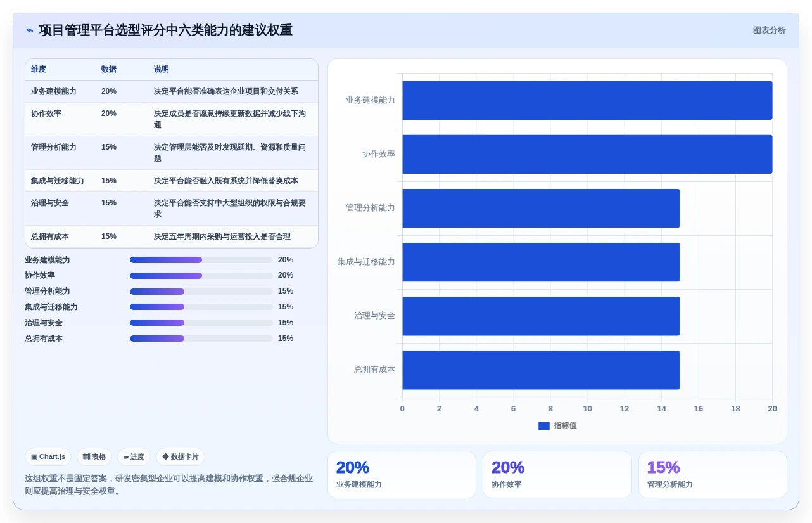This screenshot has height=523, width=812.
Task: Click the 治理与安全 progress bar
Action: pyautogui.click(x=201, y=323)
